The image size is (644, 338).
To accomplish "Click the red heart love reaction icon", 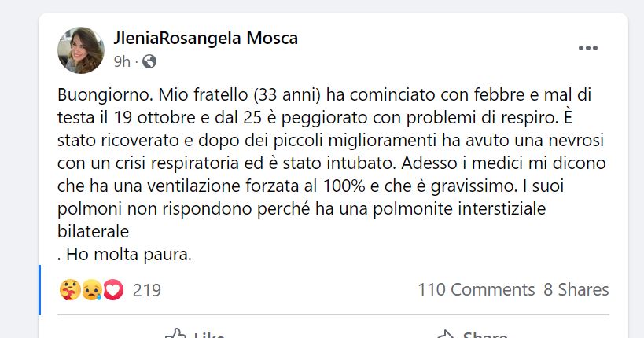I will point(113,290).
